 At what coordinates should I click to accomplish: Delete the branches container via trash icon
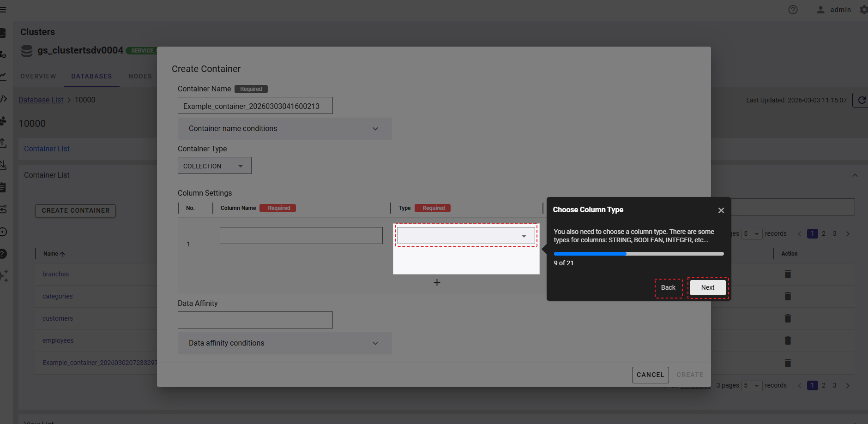[788, 274]
